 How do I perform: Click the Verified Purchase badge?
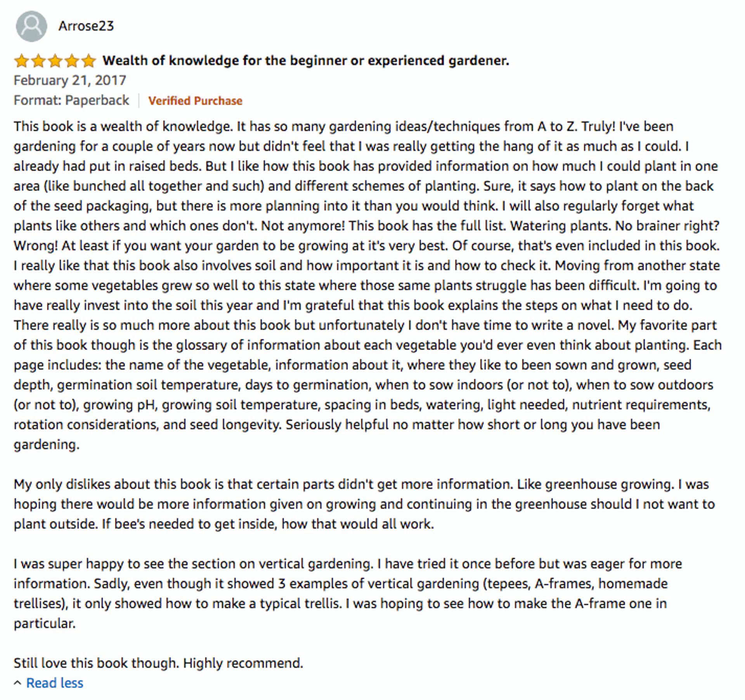point(195,100)
